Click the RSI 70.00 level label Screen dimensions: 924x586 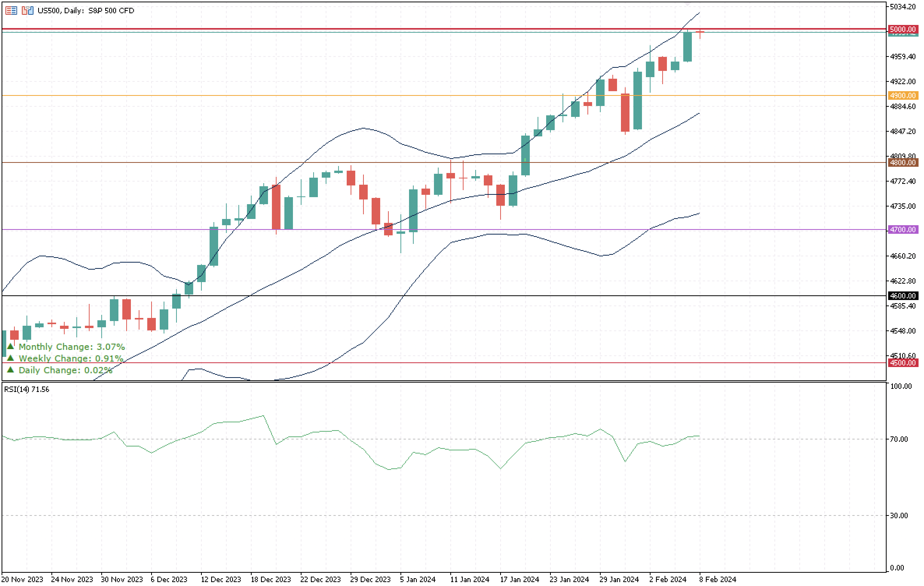tap(899, 439)
